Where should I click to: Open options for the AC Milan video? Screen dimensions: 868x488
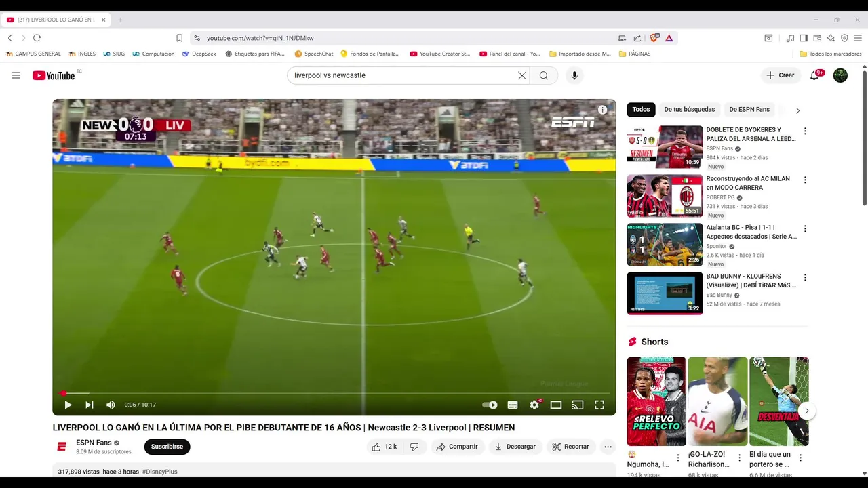pyautogui.click(x=805, y=180)
